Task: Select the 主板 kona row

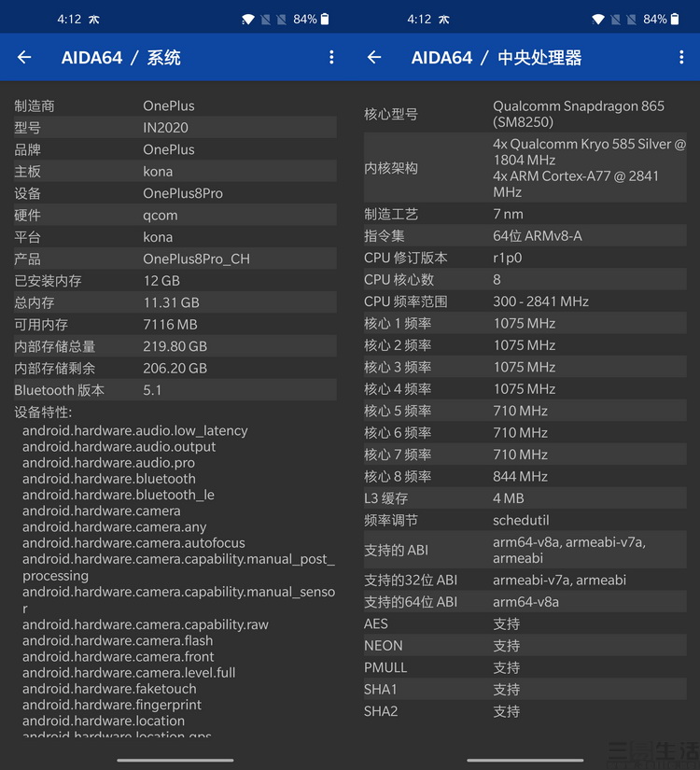Action: click(175, 172)
